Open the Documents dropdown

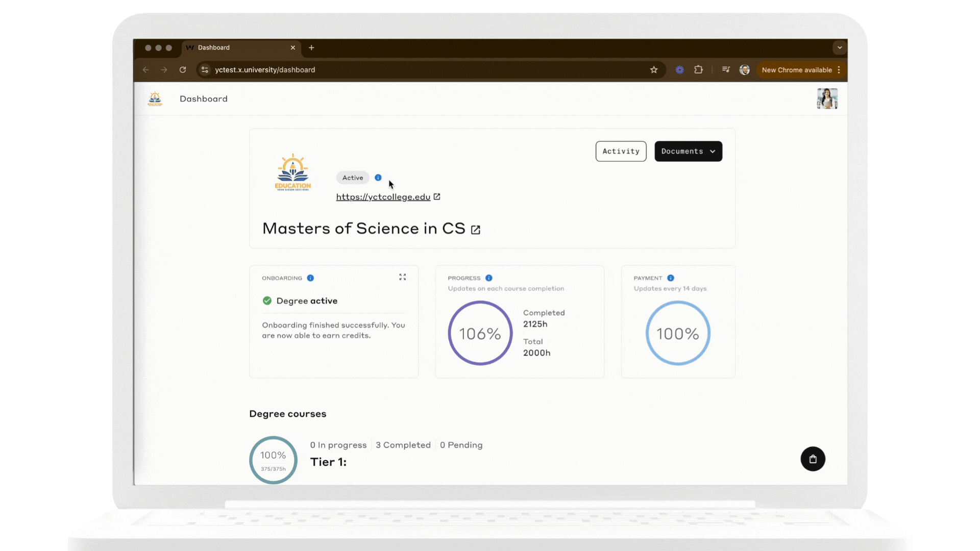coord(688,151)
